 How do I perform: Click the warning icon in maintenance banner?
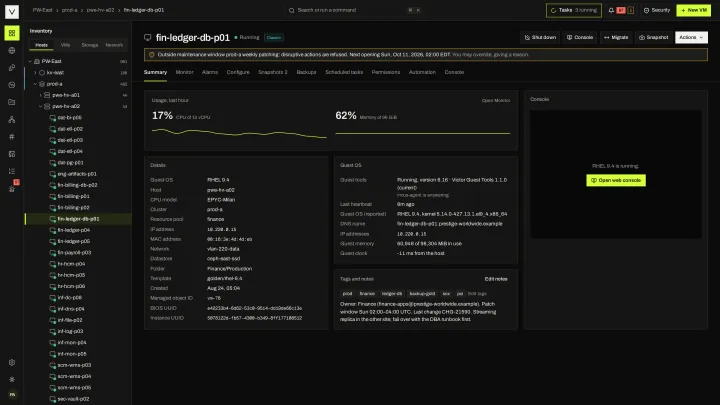click(152, 55)
